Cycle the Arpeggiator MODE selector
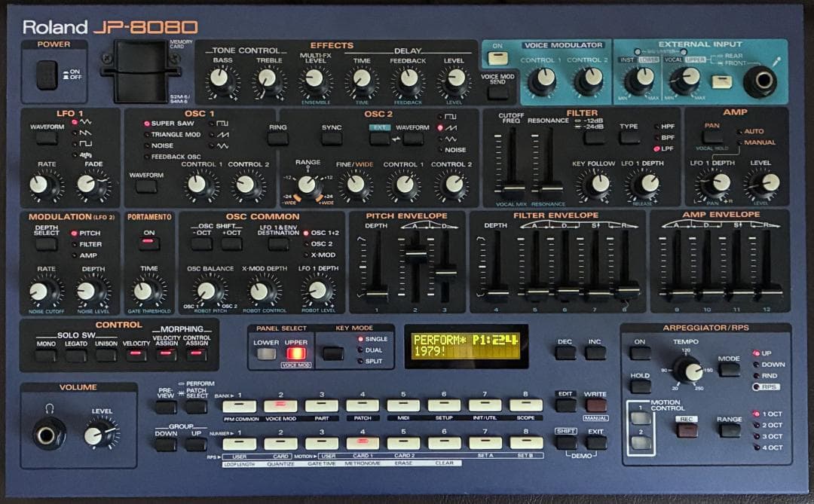The height and width of the screenshot is (504, 814). (729, 369)
